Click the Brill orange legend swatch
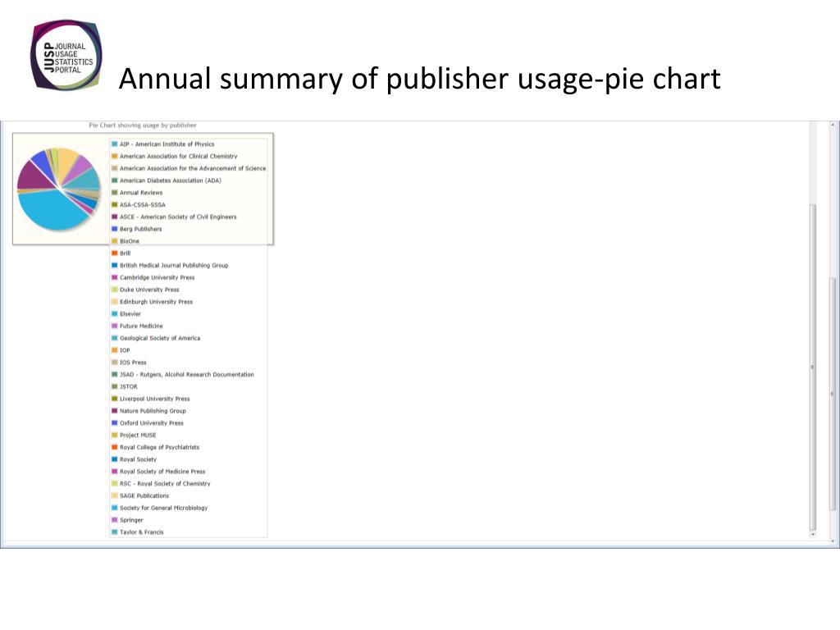The image size is (840, 630). point(114,253)
